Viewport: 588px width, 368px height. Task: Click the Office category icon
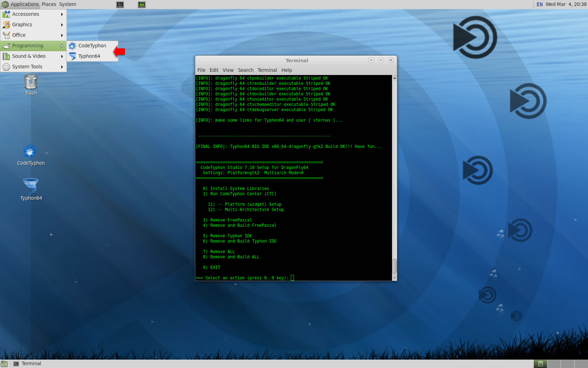click(x=6, y=35)
